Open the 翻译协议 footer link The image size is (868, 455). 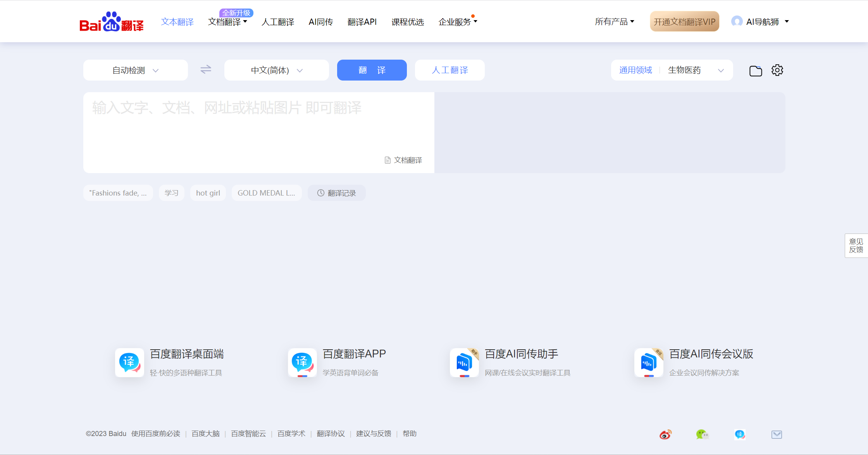point(330,434)
